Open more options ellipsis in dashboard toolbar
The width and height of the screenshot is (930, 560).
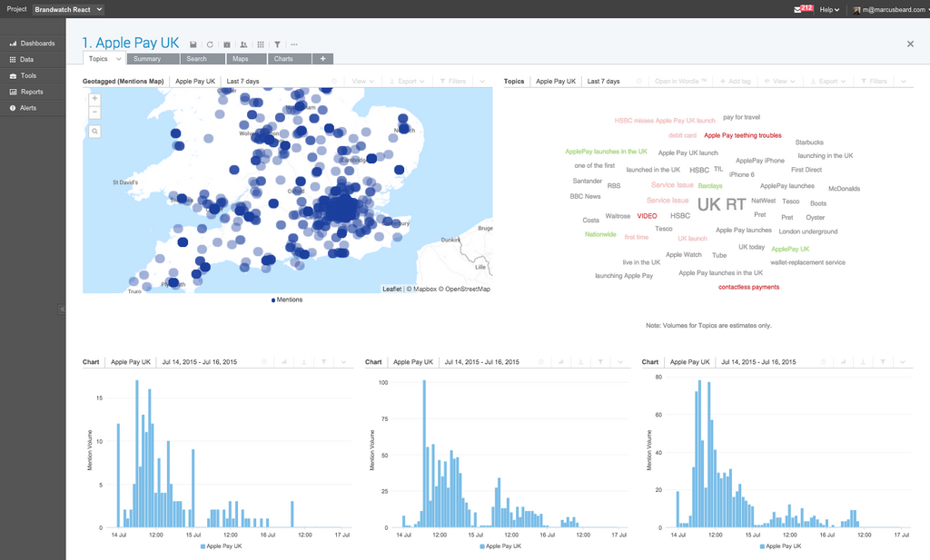click(294, 44)
